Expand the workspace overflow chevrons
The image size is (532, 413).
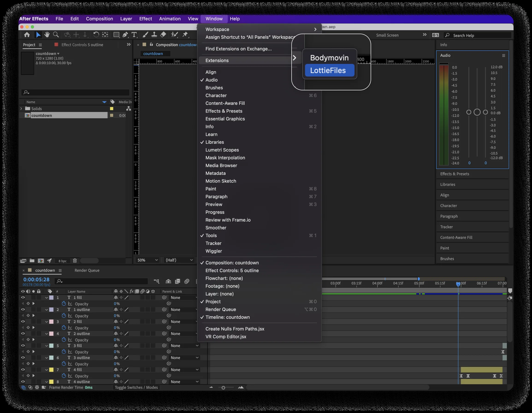pyautogui.click(x=425, y=35)
